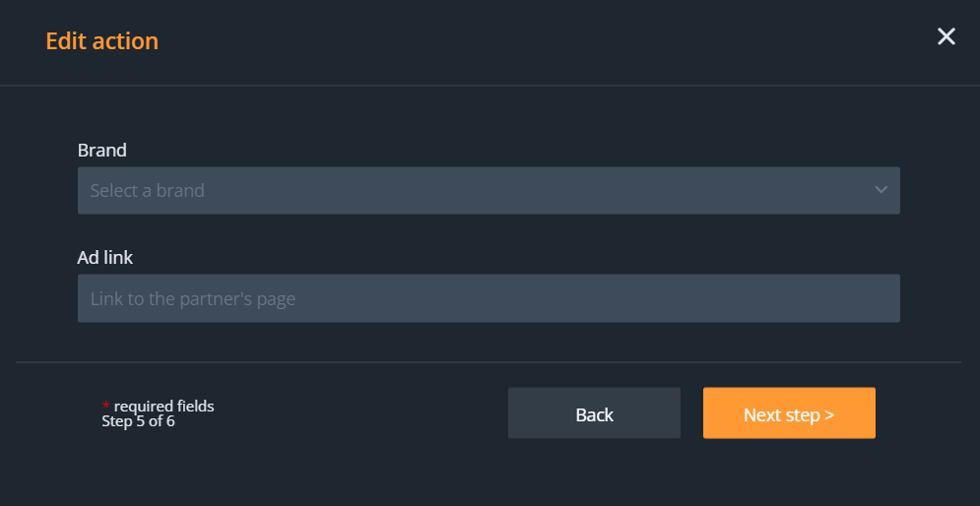
Task: Proceed with the Next step button
Action: click(789, 413)
